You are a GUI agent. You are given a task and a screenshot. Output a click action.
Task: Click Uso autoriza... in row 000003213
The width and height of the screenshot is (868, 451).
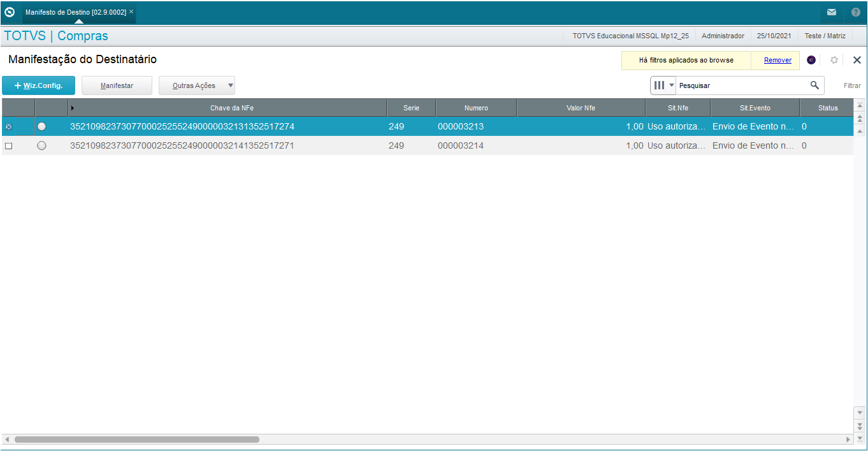point(677,127)
